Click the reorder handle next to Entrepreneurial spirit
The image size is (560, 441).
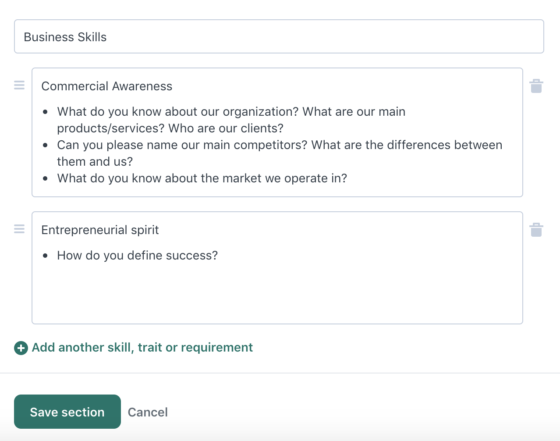[x=19, y=229]
